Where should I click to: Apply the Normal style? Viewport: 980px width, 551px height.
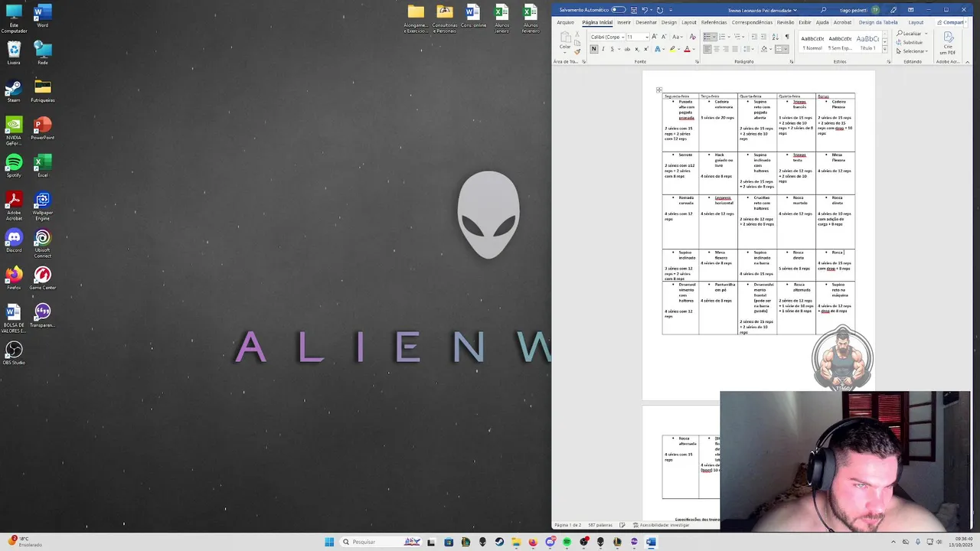tap(812, 43)
